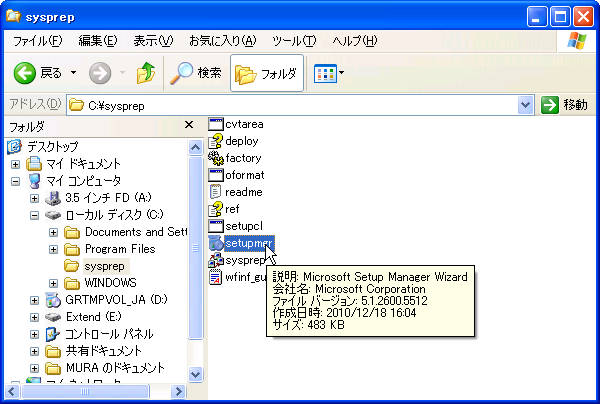Screen dimensions: 600x404
Task: Select the readme text file icon
Action: [x=216, y=192]
